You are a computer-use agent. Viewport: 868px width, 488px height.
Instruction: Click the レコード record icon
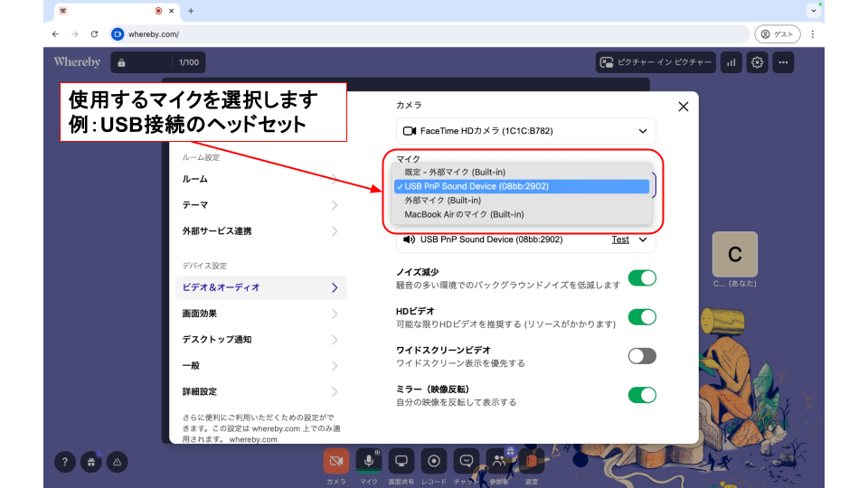(x=434, y=461)
